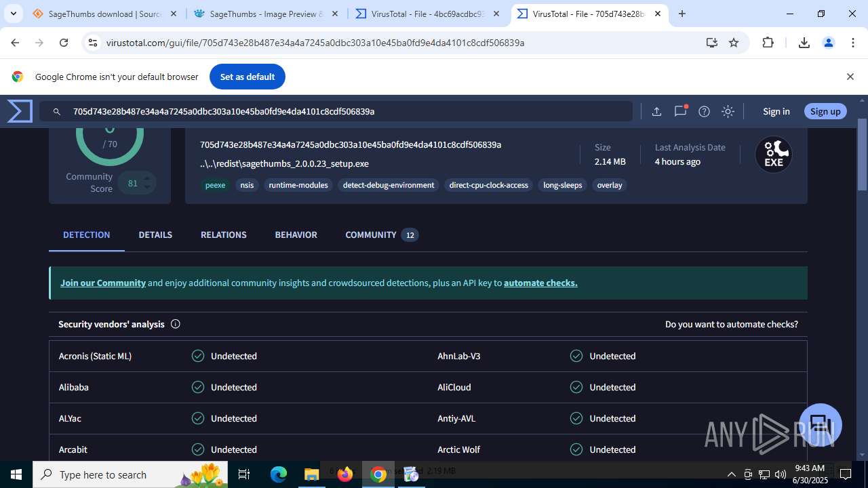Click the overlay tag
The height and width of the screenshot is (488, 868).
click(x=610, y=185)
